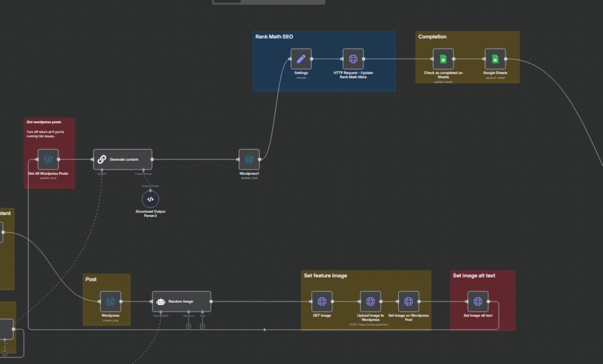Click the output port of Wordpress1 node
Image resolution: width=603 pixels, height=364 pixels.
pos(260,159)
